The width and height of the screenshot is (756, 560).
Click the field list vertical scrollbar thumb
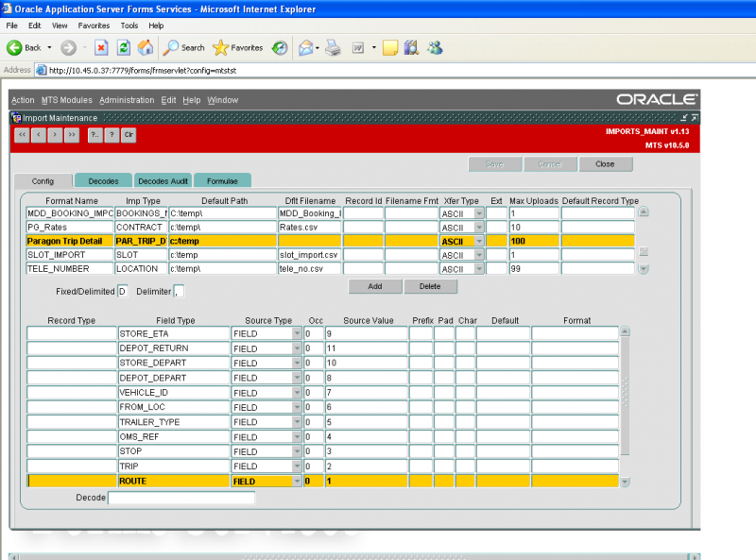[x=625, y=396]
